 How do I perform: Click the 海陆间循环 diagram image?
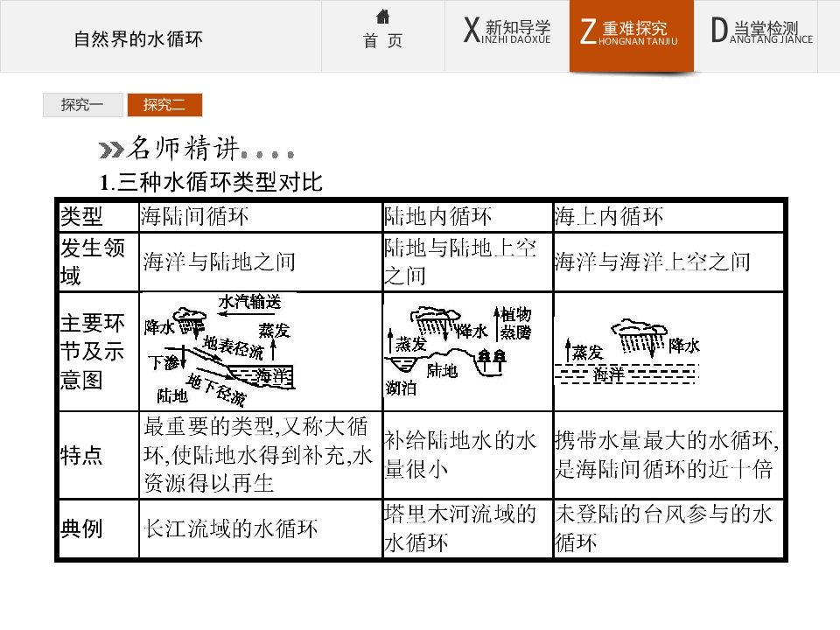220,350
